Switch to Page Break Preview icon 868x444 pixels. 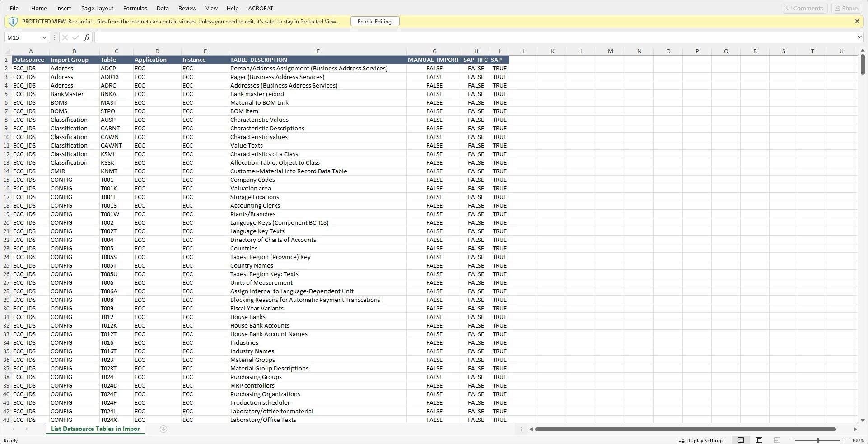(x=777, y=440)
